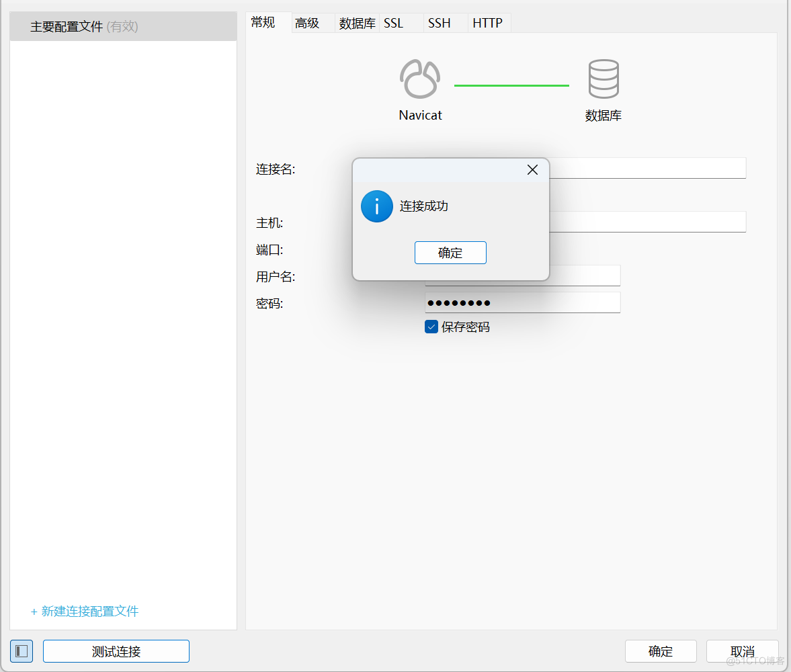Uncheck the 保存密码 checkbox

click(431, 327)
